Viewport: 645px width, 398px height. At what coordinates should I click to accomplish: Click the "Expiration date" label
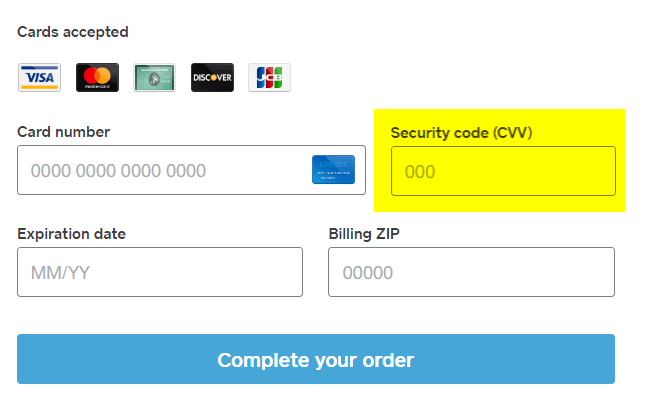click(x=72, y=234)
